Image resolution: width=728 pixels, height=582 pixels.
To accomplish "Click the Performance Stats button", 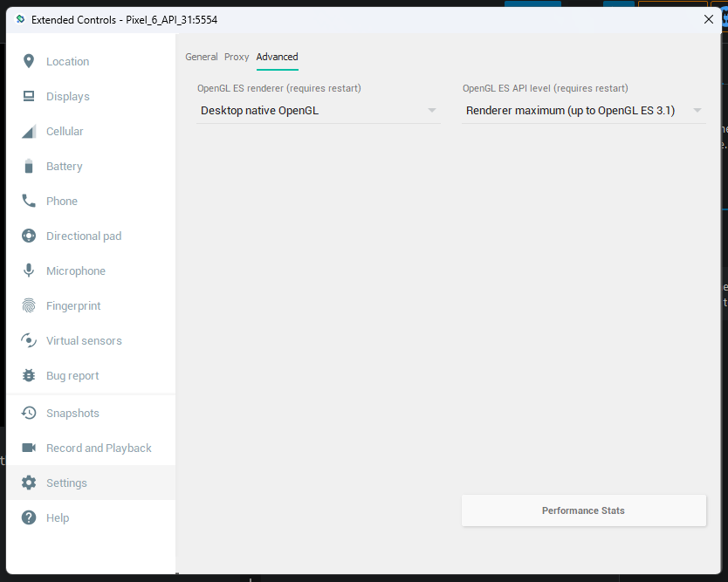I will pos(584,510).
